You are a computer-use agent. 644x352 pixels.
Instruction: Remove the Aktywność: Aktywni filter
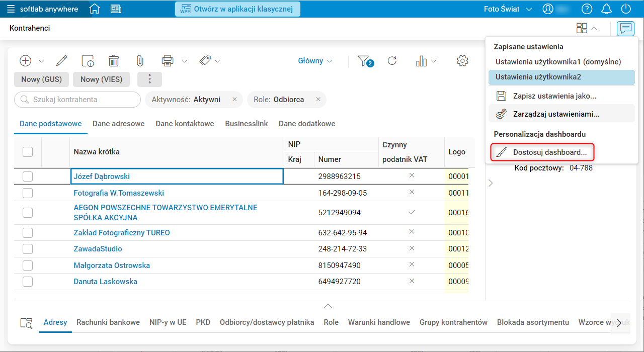234,100
